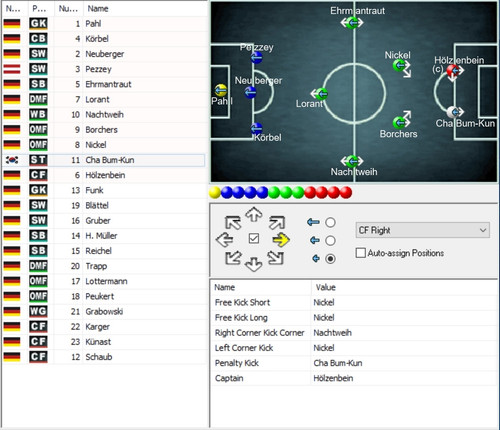Choose the medium defensive arrow radio option
This screenshot has width=500, height=430.
click(330, 240)
